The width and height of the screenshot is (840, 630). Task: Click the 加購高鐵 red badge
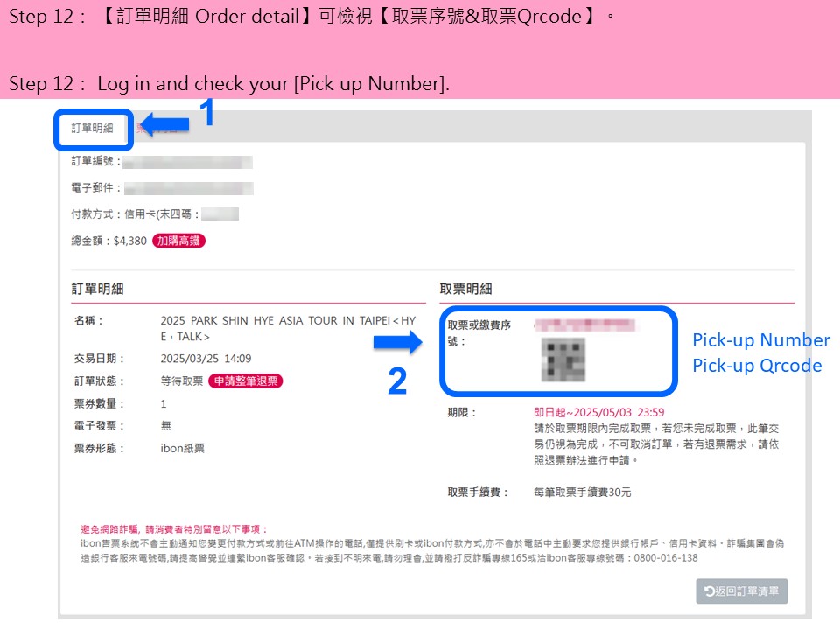(178, 241)
